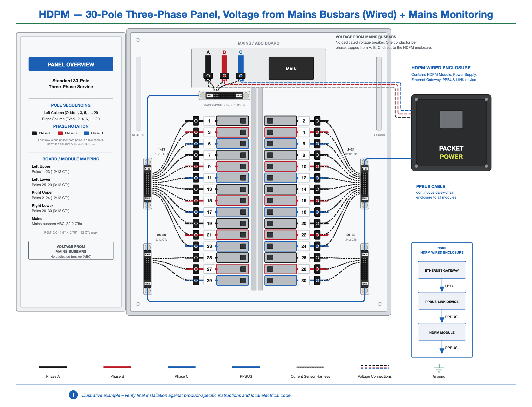Click the Ground symbol in the legend

tap(439, 368)
